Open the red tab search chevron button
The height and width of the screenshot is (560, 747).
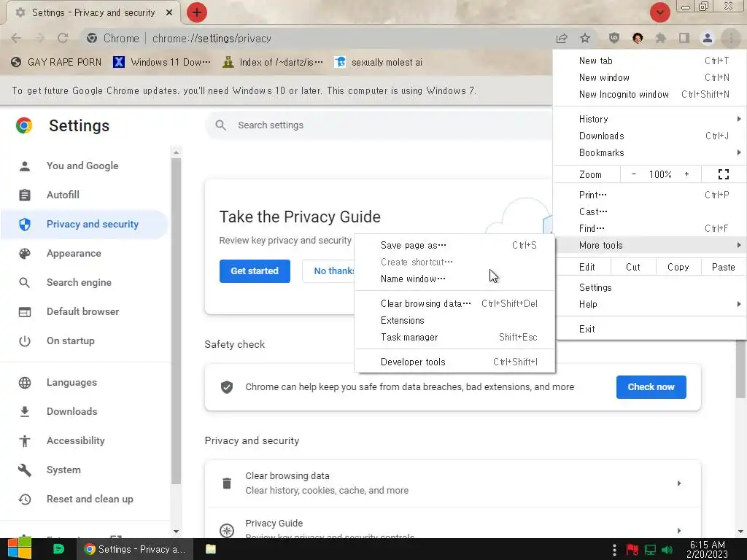(659, 12)
